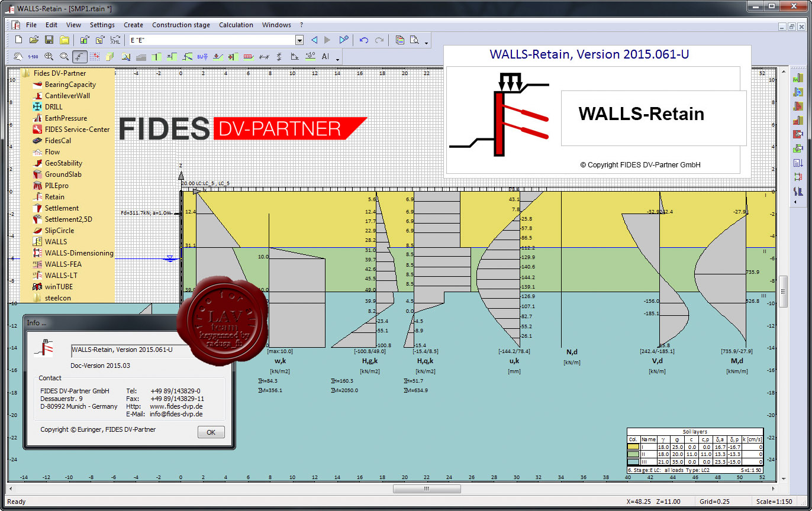The image size is (812, 511).
Task: Select EarthPressure in the program list
Action: coord(66,118)
